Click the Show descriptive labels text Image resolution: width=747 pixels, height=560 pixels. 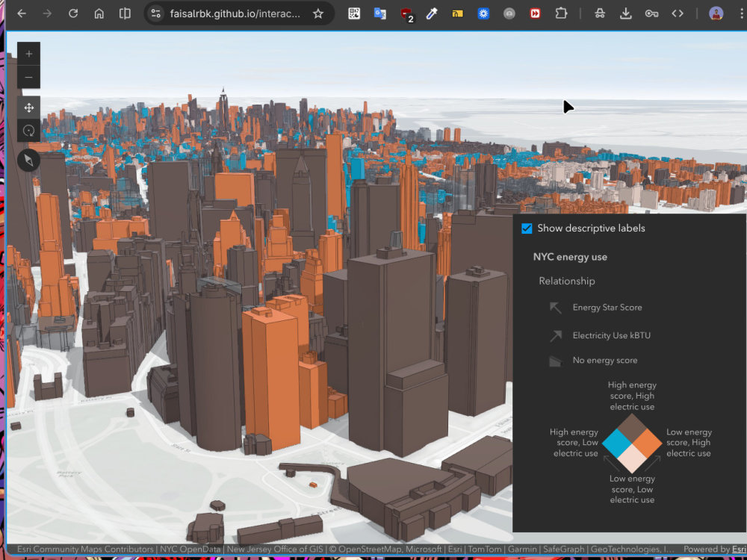591,228
